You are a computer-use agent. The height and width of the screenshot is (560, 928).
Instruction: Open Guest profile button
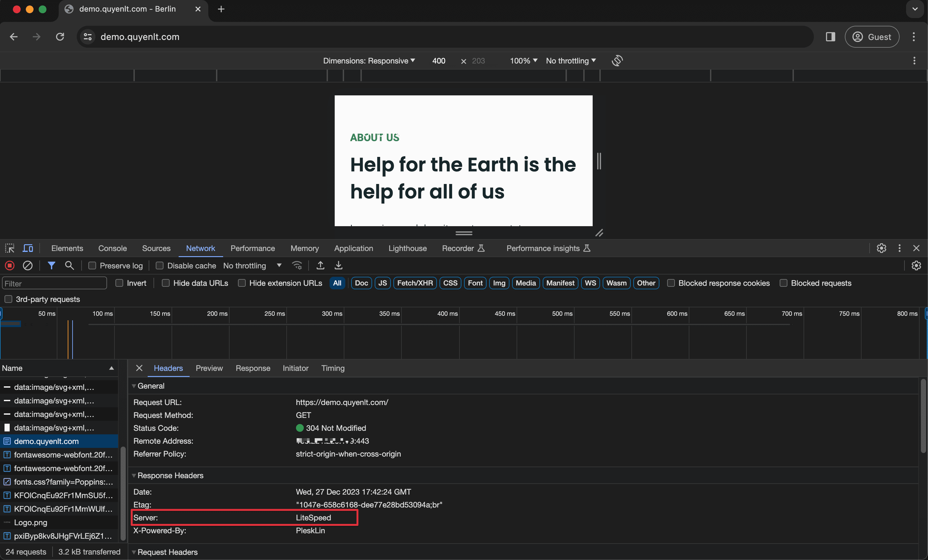[872, 36]
